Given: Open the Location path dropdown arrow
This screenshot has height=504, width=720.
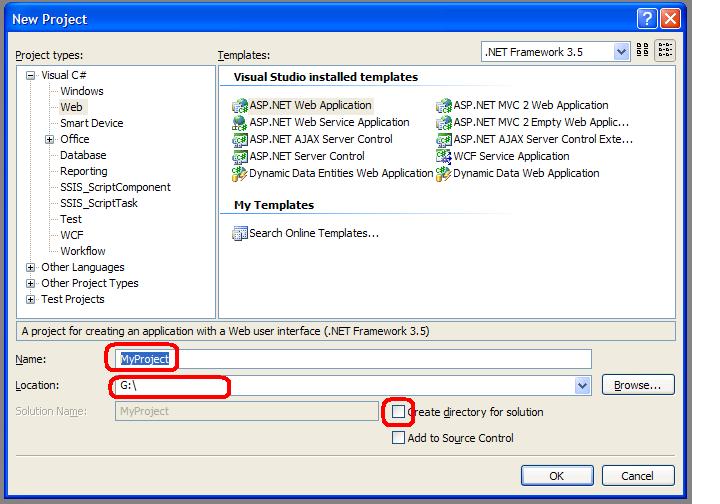Looking at the screenshot, I should (x=582, y=386).
